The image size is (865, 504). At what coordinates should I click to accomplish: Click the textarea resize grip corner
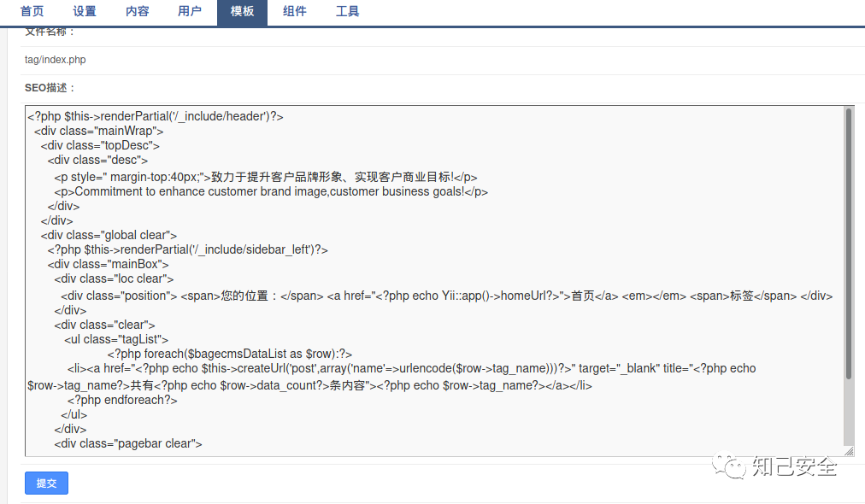click(x=849, y=451)
